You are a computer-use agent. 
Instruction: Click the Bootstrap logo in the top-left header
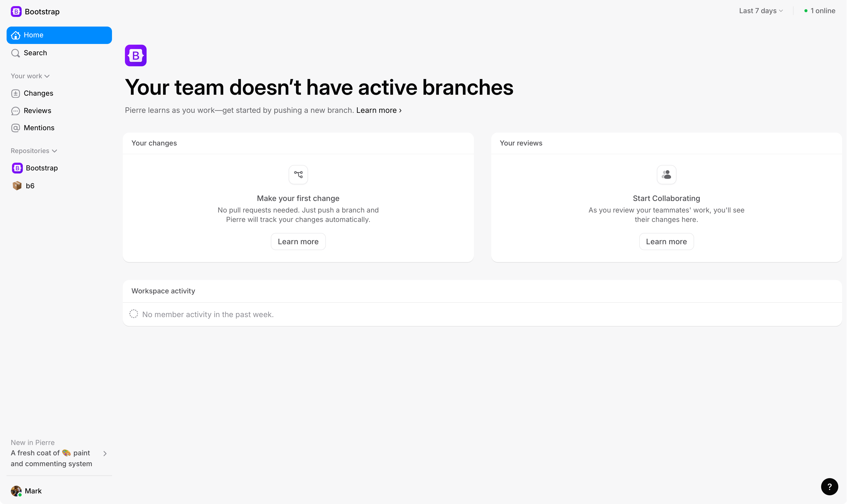[x=16, y=12]
